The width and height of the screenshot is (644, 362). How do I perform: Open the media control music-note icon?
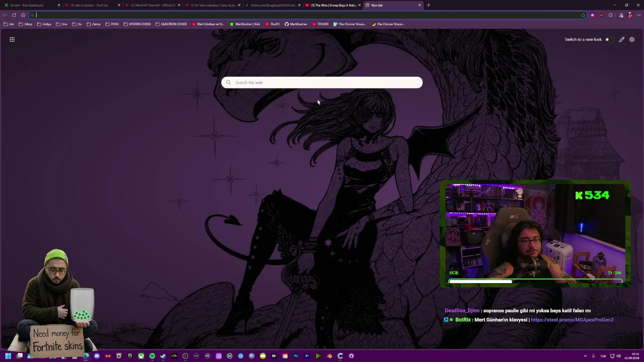click(621, 15)
